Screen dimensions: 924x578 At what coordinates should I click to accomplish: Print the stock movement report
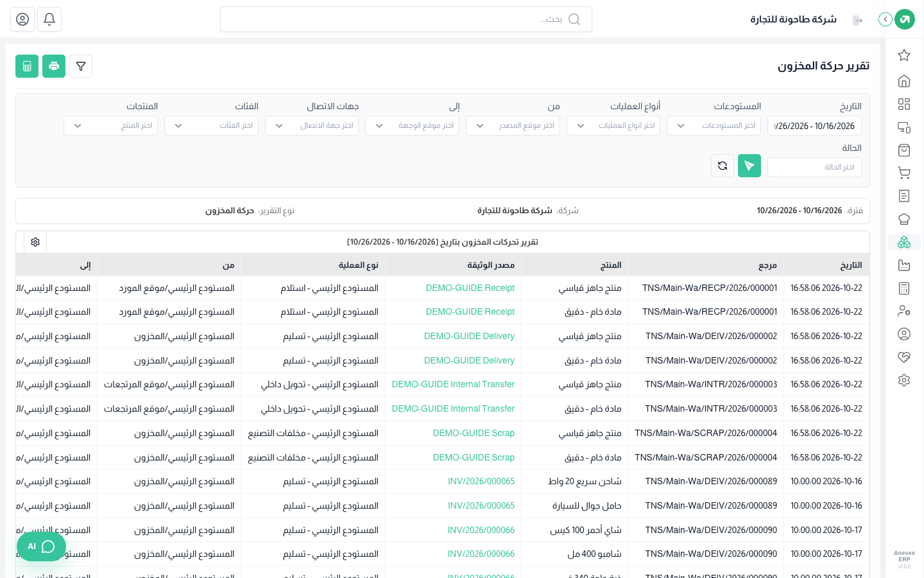[x=54, y=66]
